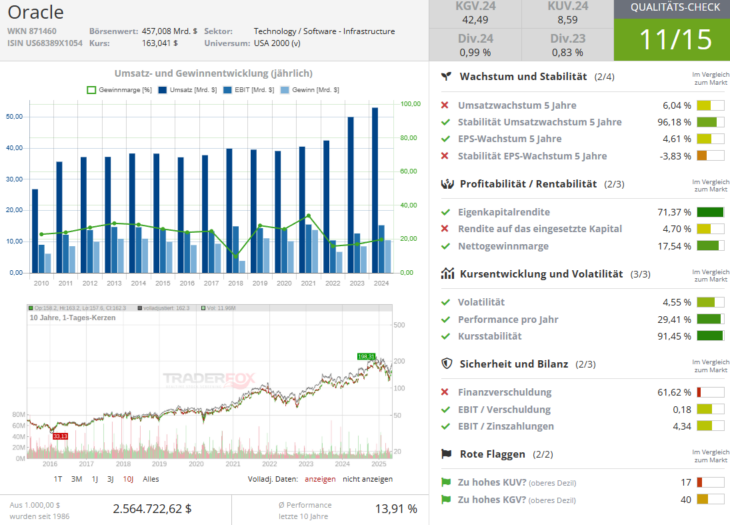The image size is (730, 525).
Task: Click the green check beside Nettogewinnmarge
Action: pos(446,246)
